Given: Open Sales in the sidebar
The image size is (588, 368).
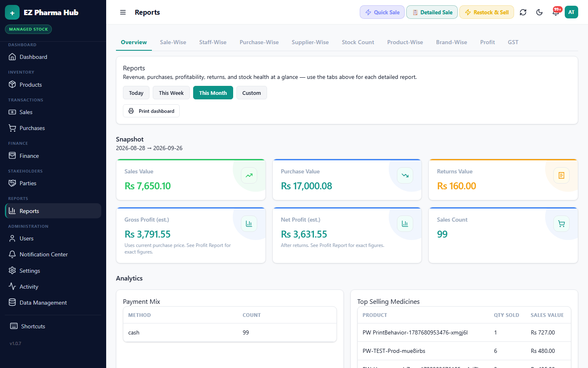Looking at the screenshot, I should [x=53, y=112].
